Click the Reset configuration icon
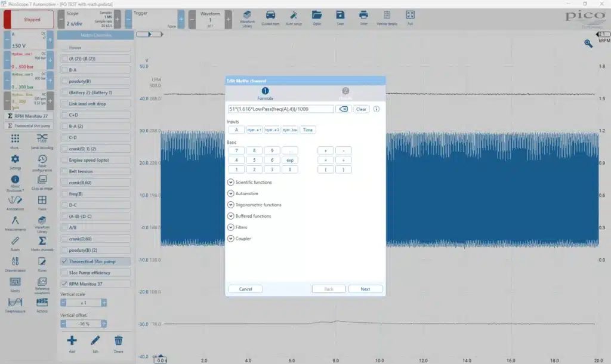This screenshot has height=364, width=611. click(42, 162)
